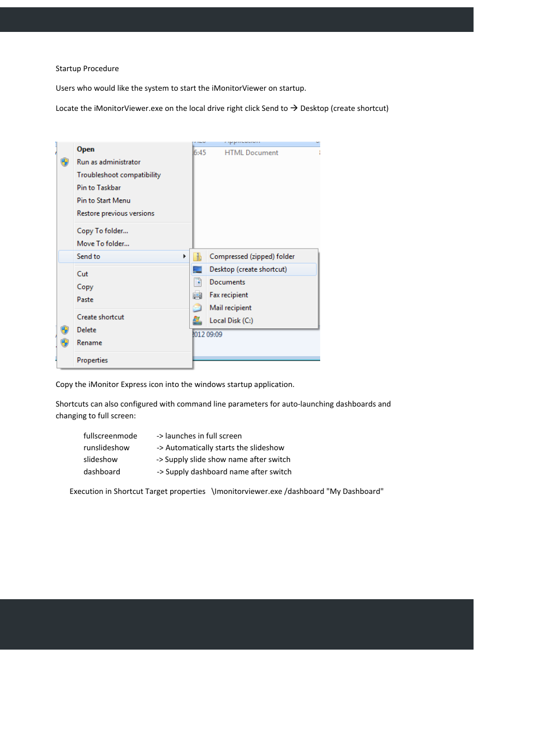Click the dashboard parameter text
534x756 pixels.
(x=102, y=472)
